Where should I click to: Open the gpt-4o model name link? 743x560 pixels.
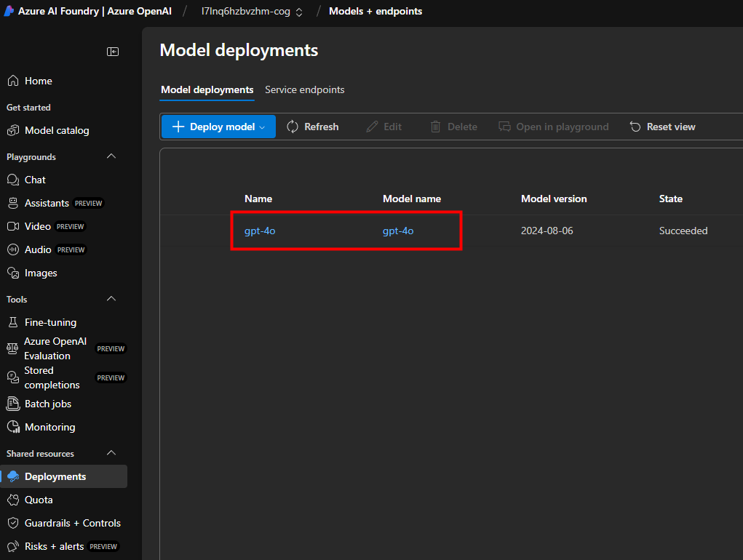click(x=398, y=231)
